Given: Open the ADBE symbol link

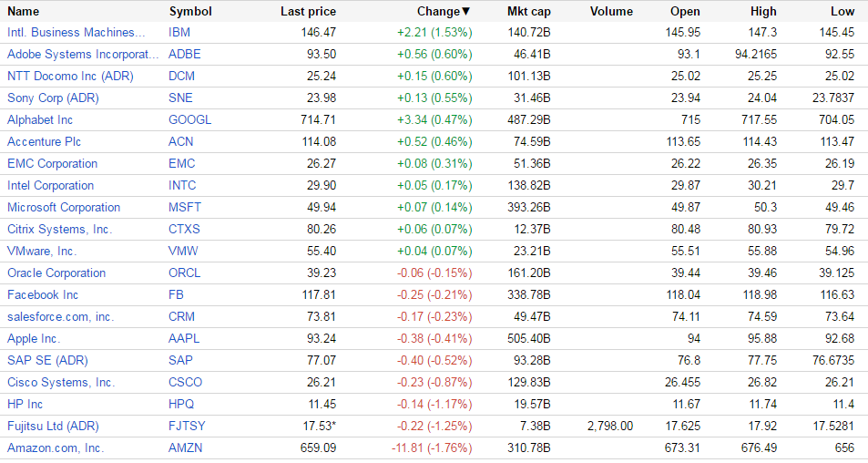Looking at the screenshot, I should tap(185, 54).
